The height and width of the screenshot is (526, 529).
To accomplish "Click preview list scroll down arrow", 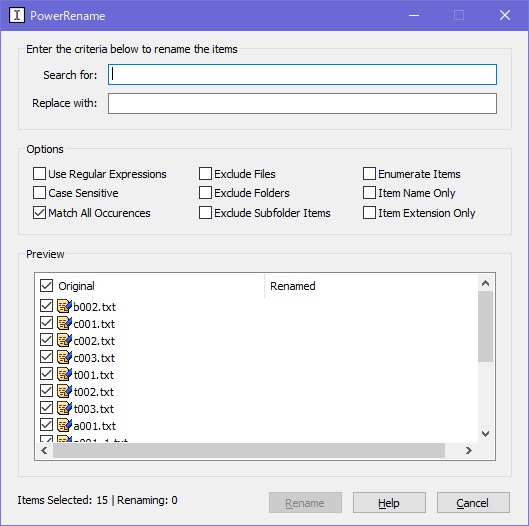I will coord(485,434).
